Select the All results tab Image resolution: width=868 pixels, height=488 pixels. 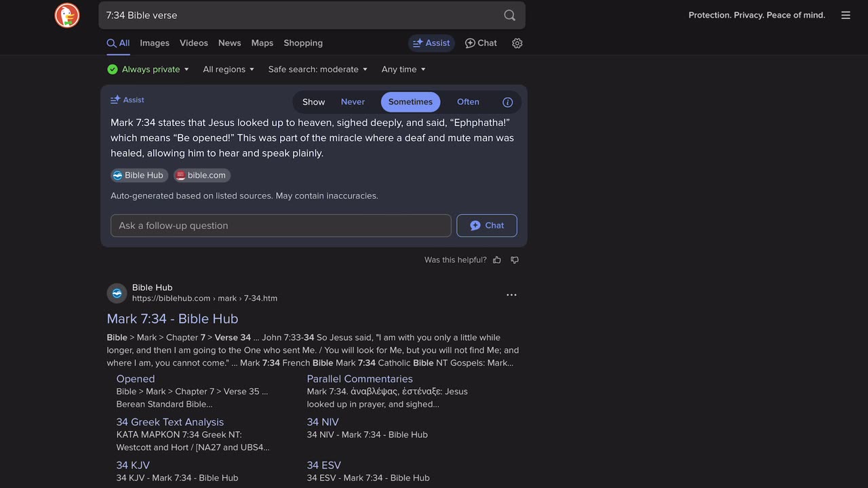118,43
